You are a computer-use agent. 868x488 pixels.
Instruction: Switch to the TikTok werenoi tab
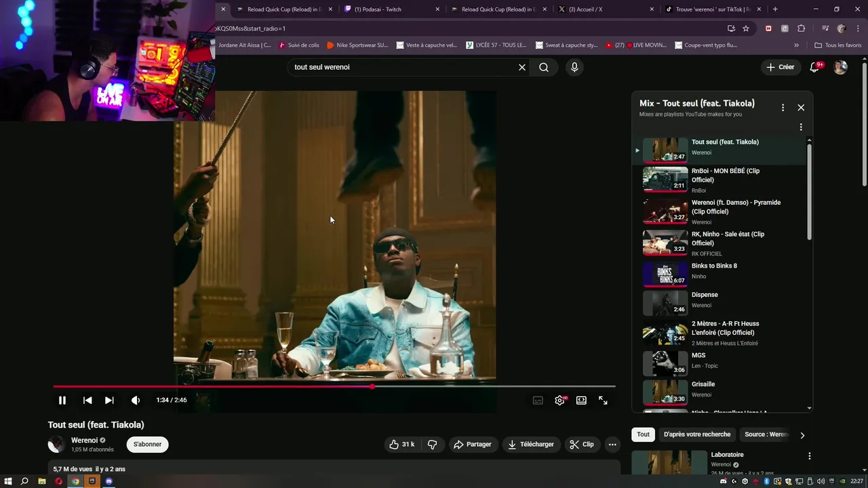click(711, 9)
